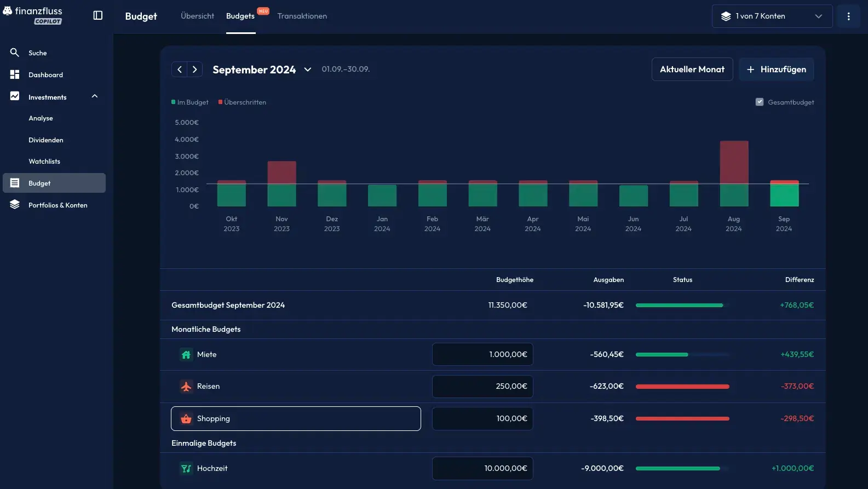Click the sidebar collapse panel icon
This screenshot has height=489, width=868.
coord(98,15)
